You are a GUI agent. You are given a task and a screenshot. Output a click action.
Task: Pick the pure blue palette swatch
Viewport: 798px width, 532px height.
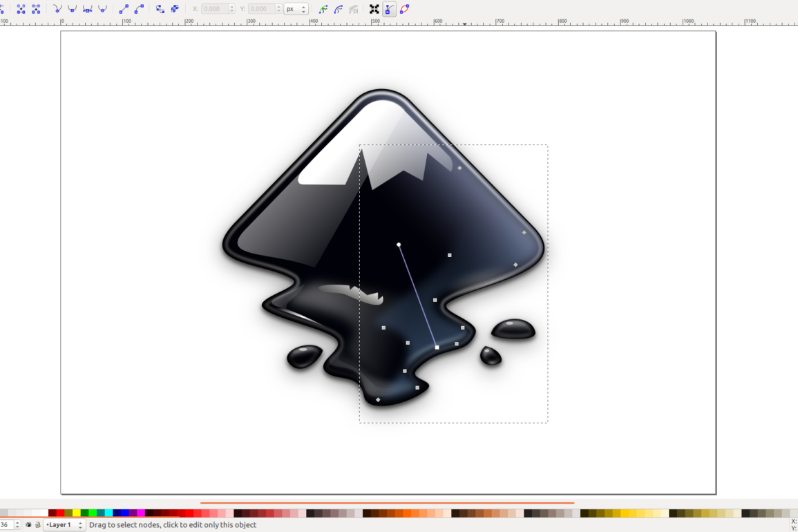[x=124, y=513]
